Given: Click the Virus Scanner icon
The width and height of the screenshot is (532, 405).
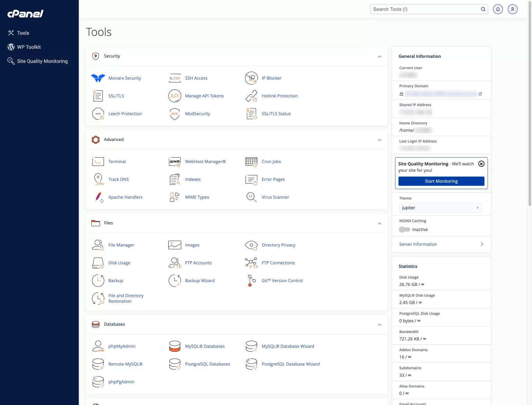Looking at the screenshot, I should (251, 197).
